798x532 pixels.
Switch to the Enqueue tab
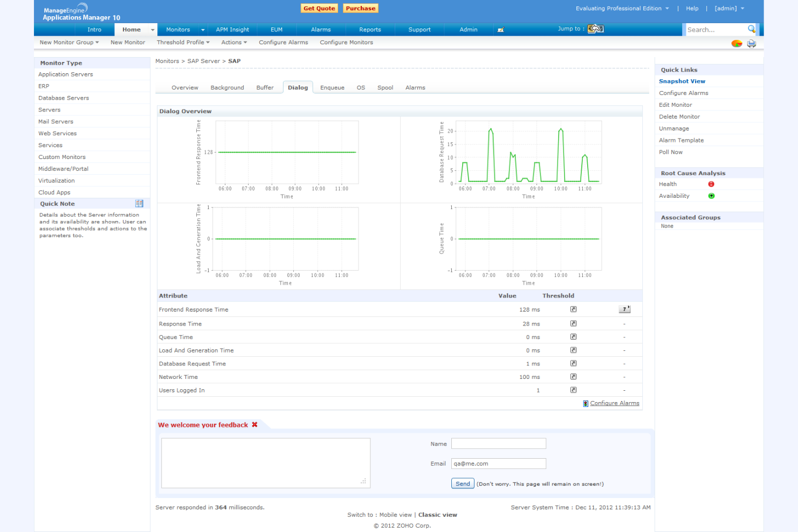tap(332, 87)
